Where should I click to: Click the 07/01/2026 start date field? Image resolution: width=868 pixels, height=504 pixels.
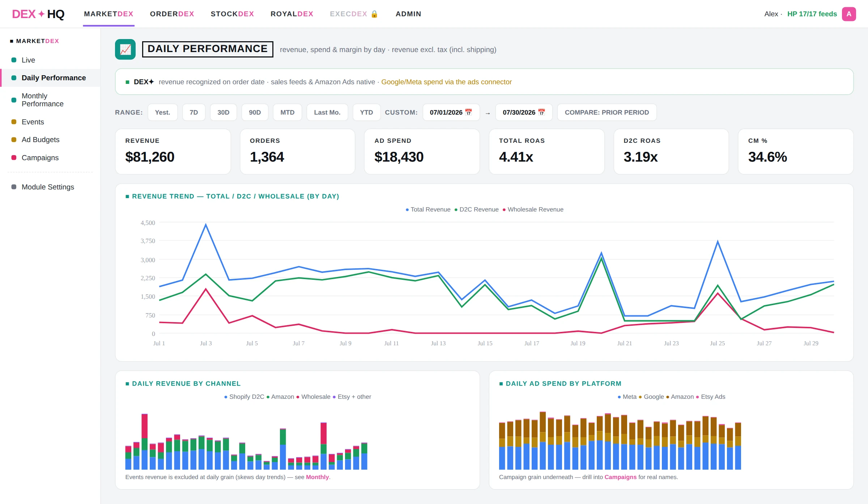[x=451, y=112]
